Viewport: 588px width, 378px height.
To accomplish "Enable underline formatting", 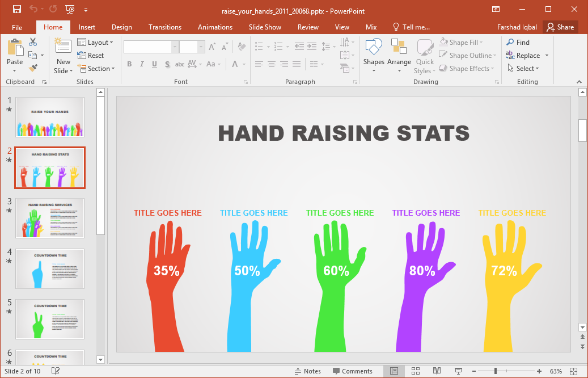I will coord(154,64).
